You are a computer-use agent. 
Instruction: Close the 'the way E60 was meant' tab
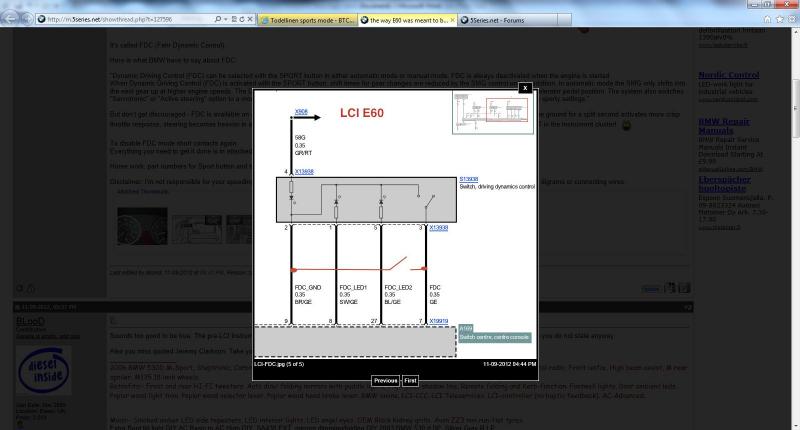click(453, 19)
